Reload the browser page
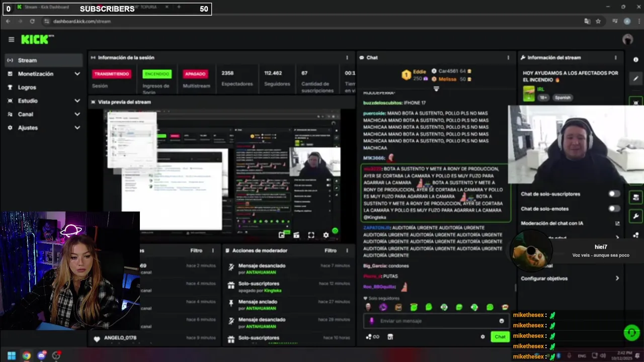The width and height of the screenshot is (644, 362). 32,21
